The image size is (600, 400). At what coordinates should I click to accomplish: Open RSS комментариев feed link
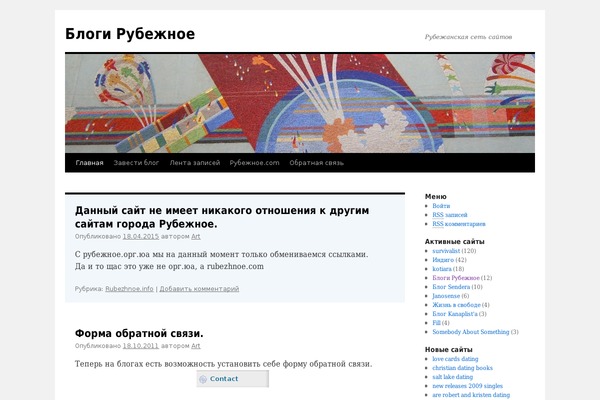click(459, 224)
